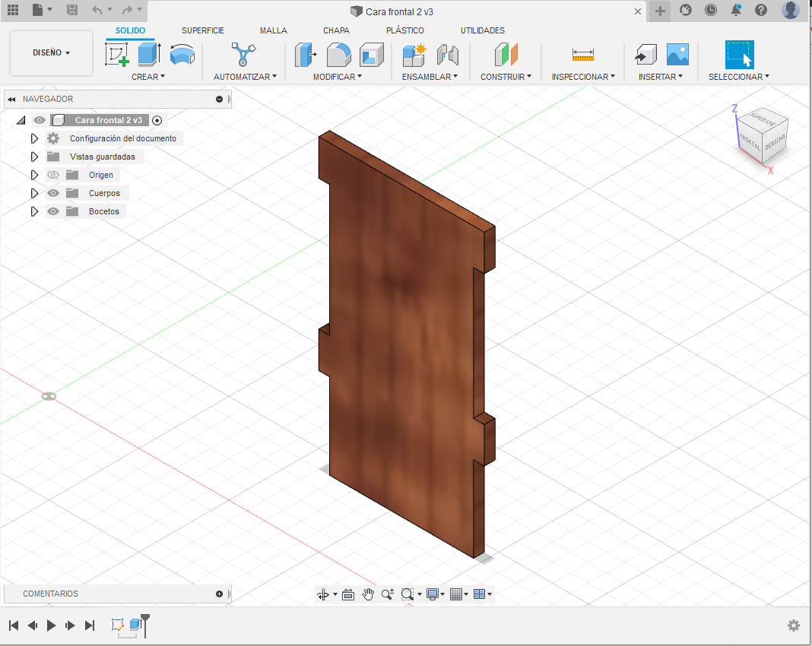Open the Construir dropdown menu
Image resolution: width=812 pixels, height=646 pixels.
pyautogui.click(x=506, y=77)
